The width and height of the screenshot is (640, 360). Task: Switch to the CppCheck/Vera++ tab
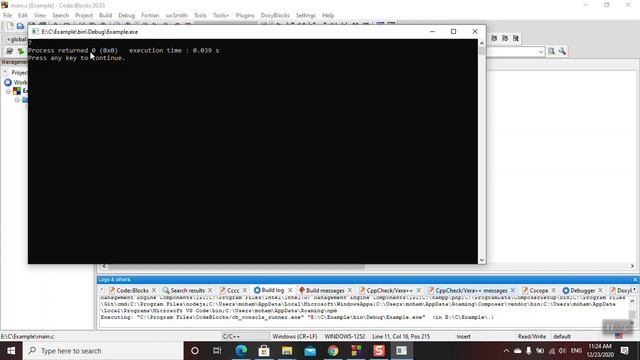coord(389,291)
